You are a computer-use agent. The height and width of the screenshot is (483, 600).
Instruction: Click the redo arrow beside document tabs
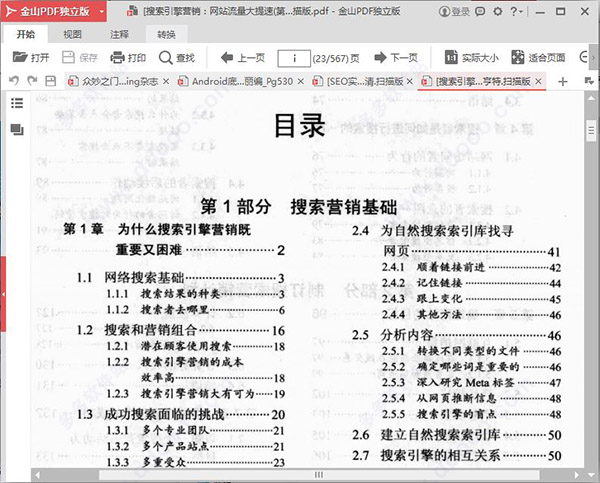point(33,80)
